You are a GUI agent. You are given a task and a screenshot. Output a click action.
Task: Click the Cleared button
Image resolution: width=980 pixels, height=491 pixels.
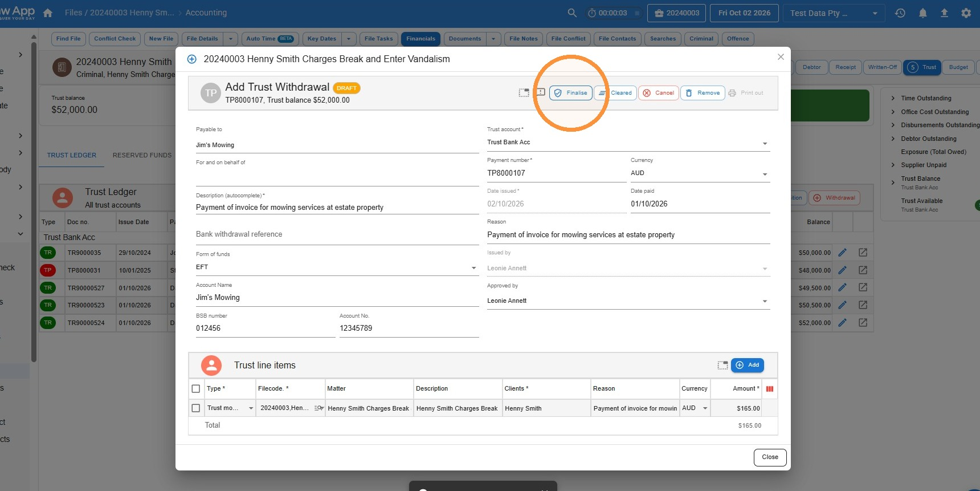pyautogui.click(x=615, y=93)
